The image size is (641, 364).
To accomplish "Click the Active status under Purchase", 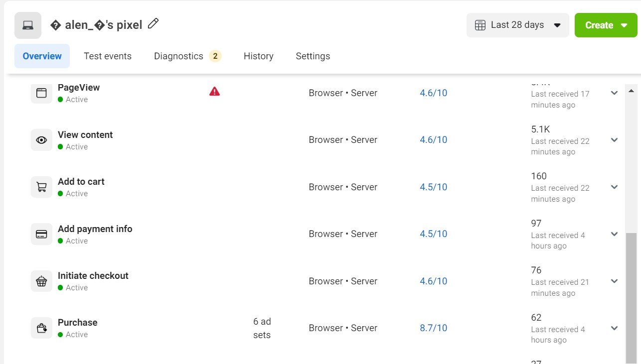I will click(73, 335).
